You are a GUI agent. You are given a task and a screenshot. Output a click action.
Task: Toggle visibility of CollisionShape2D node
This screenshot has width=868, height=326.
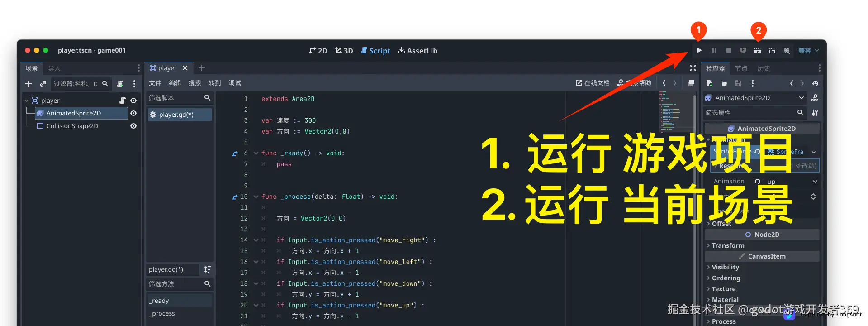point(133,126)
